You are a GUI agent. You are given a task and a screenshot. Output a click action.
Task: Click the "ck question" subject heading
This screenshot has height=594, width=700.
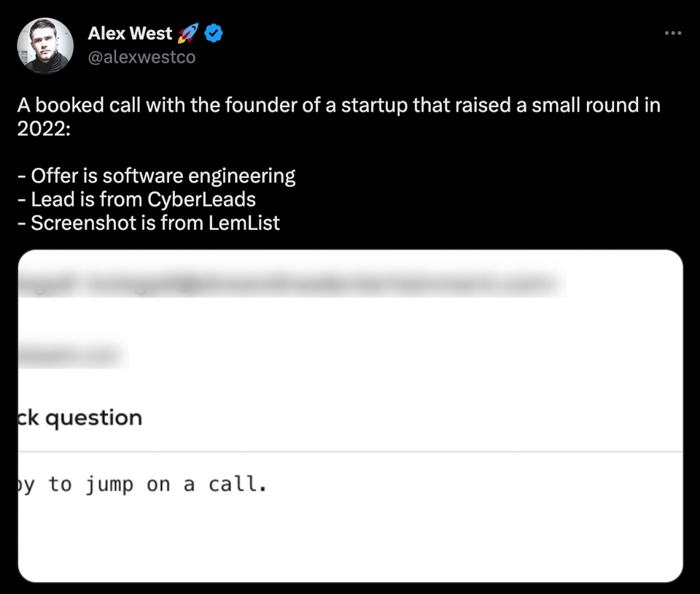(x=80, y=418)
